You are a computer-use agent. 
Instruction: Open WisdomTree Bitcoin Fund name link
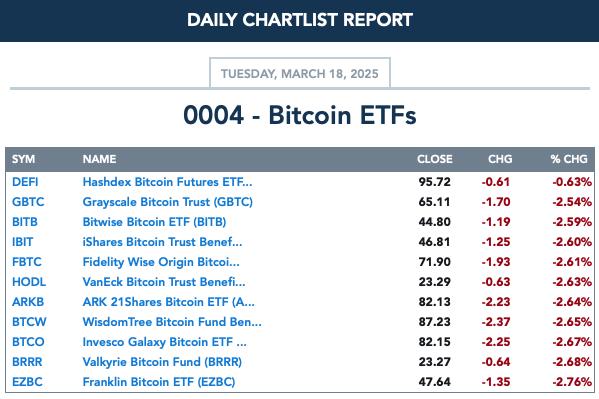[172, 322]
